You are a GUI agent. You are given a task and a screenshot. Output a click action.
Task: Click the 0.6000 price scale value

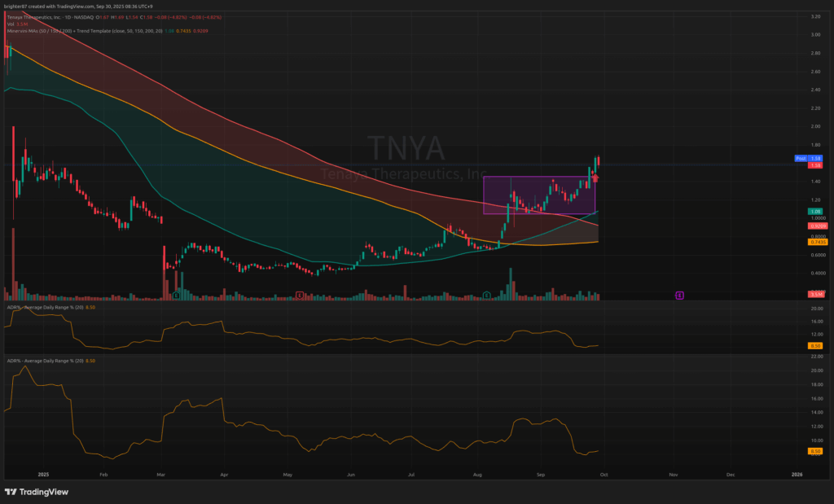point(818,255)
